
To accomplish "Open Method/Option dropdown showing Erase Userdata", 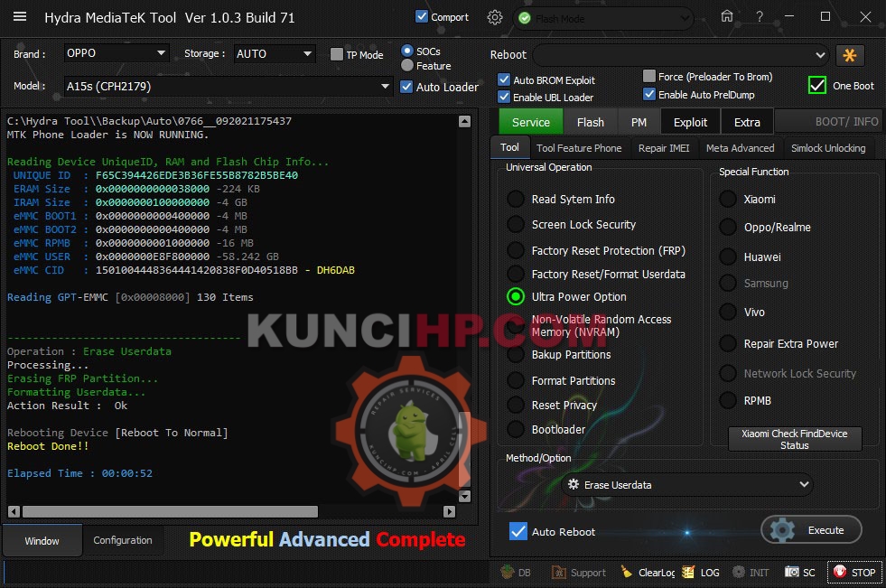I will click(x=687, y=485).
